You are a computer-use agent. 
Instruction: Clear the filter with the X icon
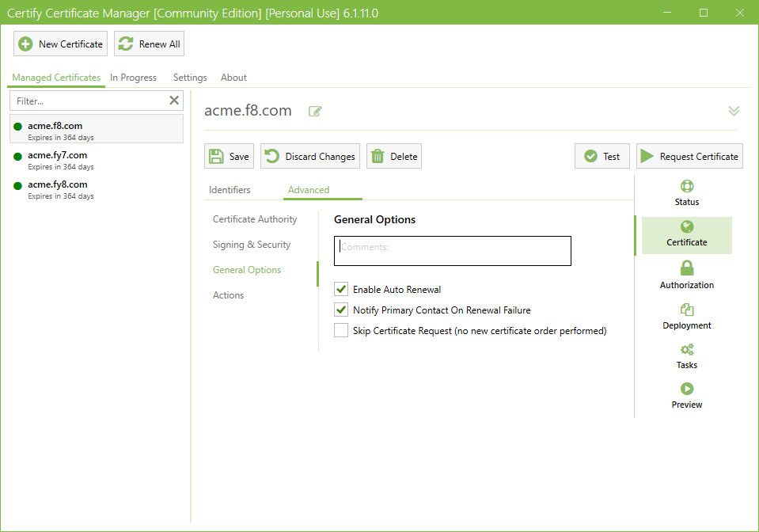click(174, 101)
